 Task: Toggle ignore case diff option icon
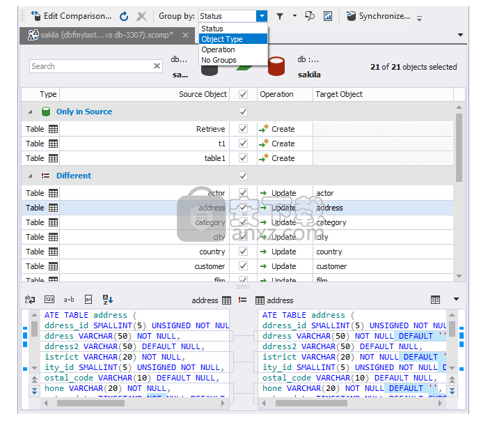point(30,300)
